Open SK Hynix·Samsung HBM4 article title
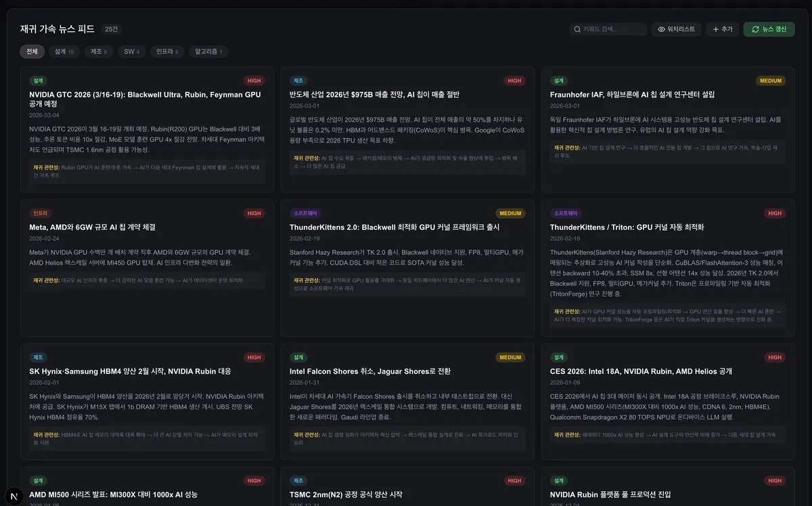Image resolution: width=812 pixels, height=506 pixels. coord(130,371)
